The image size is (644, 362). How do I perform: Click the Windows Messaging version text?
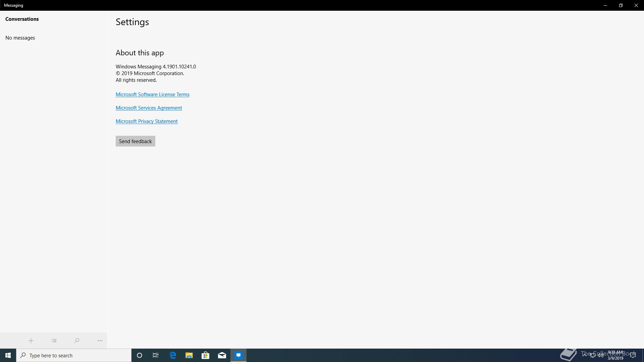(x=156, y=67)
